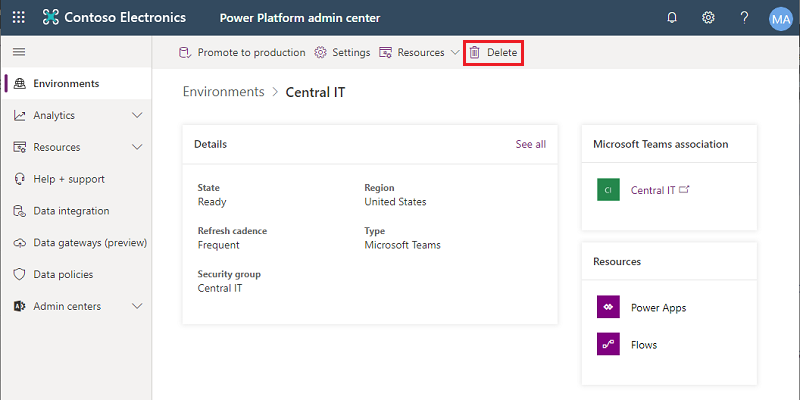Click the Microsoft Teams association heading

coord(661,144)
